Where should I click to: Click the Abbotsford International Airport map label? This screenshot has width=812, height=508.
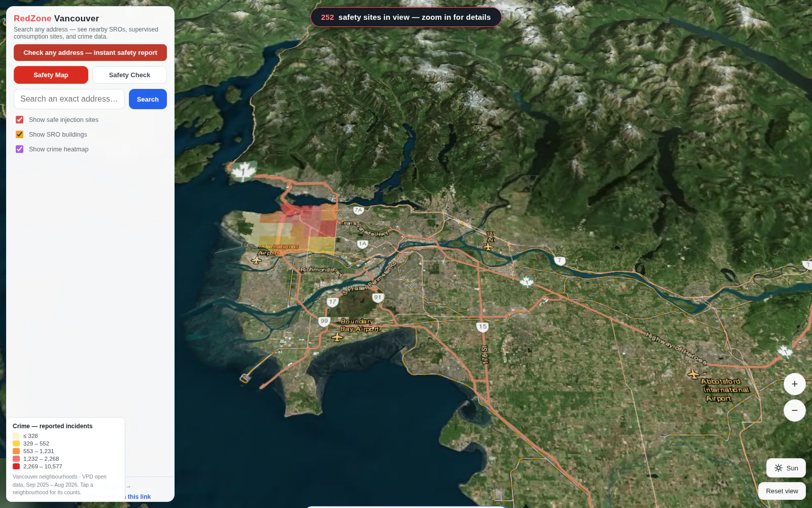pyautogui.click(x=725, y=390)
